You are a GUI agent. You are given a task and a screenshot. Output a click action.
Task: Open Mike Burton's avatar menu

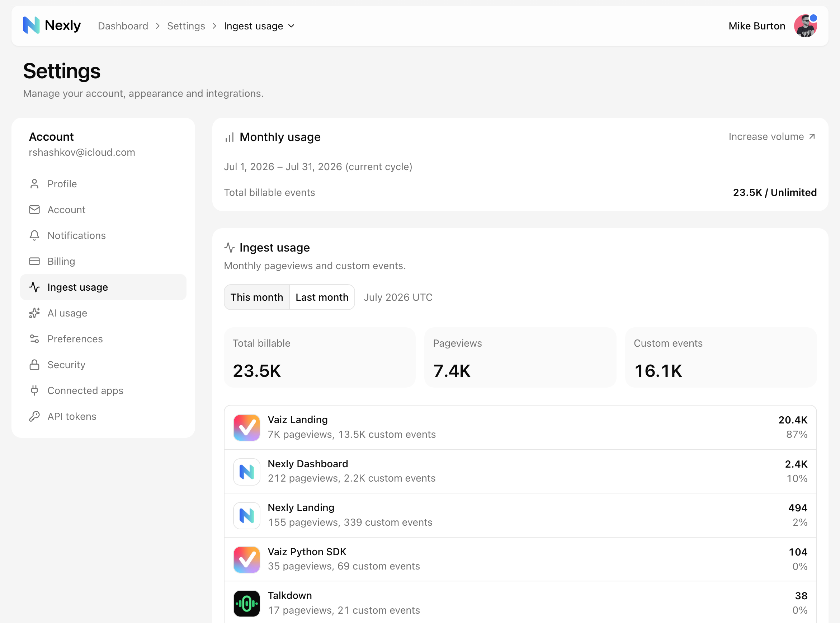(805, 25)
